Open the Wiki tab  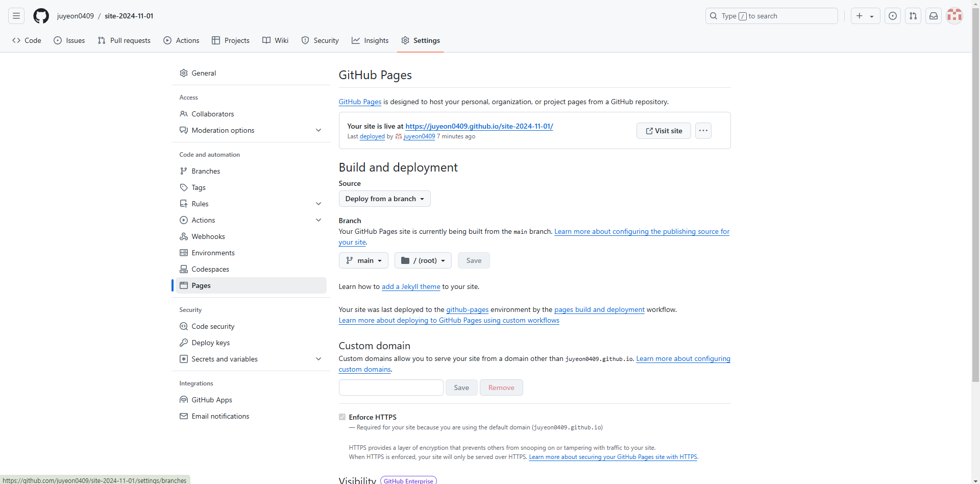pos(276,40)
